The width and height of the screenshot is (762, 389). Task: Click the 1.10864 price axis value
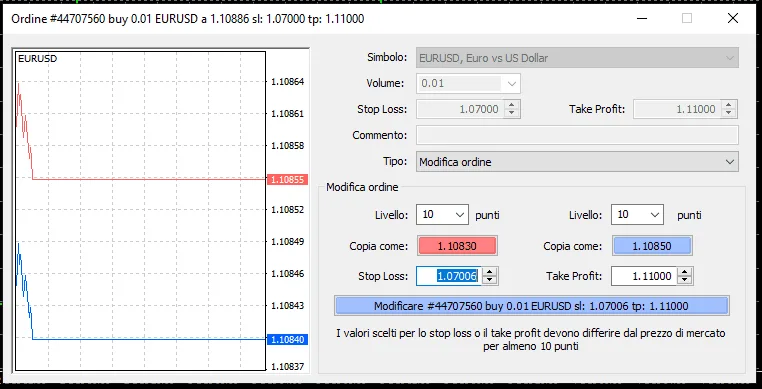click(x=288, y=82)
